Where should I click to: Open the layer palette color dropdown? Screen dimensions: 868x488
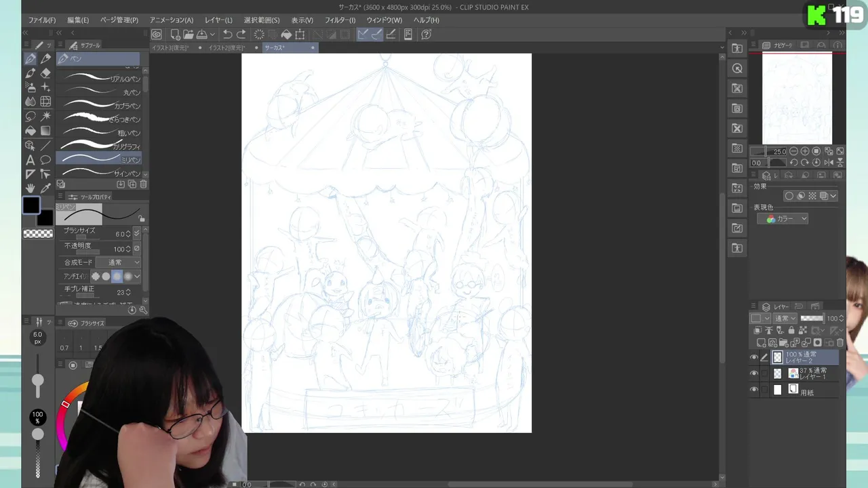(x=760, y=319)
